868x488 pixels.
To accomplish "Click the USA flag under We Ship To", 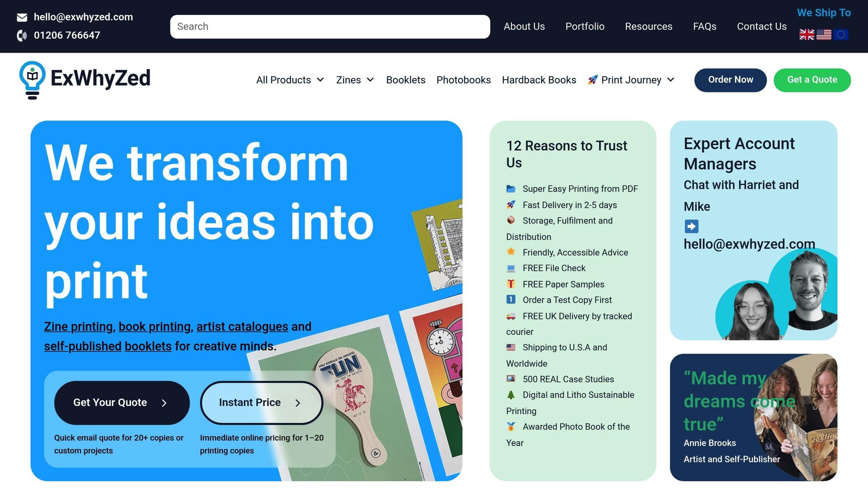I will coord(823,35).
